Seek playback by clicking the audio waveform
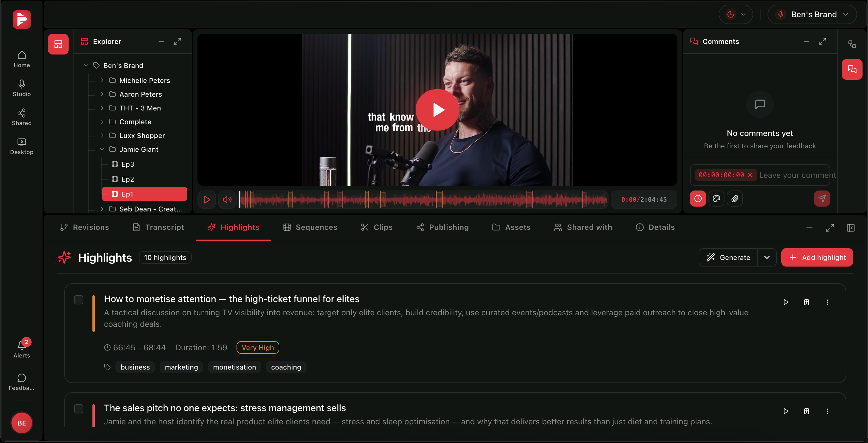 click(x=421, y=199)
